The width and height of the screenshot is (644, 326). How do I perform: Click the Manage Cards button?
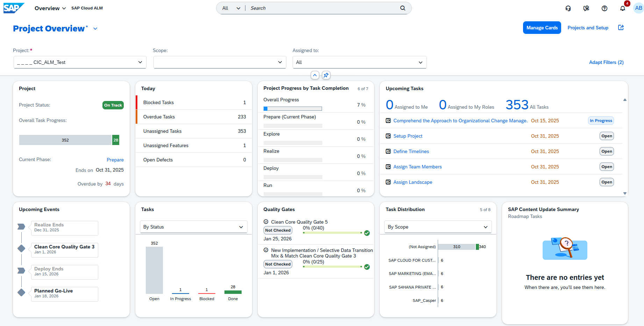542,28
